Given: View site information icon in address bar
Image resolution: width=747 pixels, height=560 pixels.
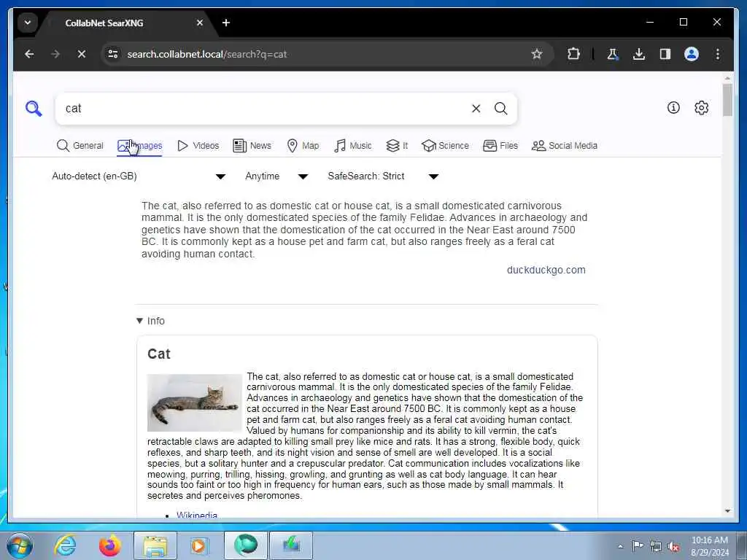Looking at the screenshot, I should coord(113,54).
